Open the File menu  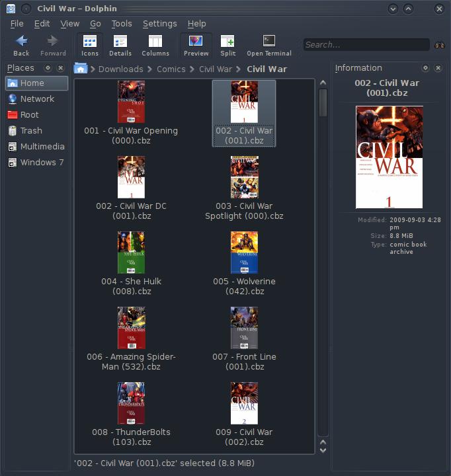(x=17, y=24)
